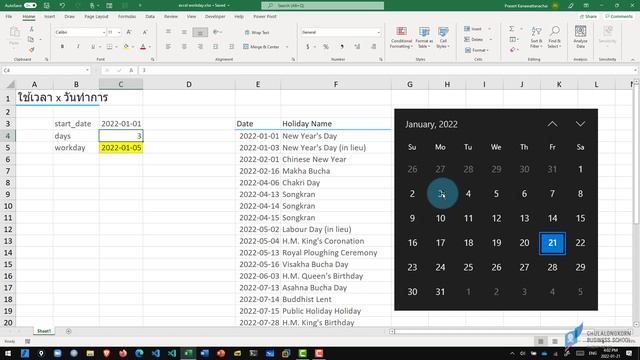Click the Fill Color bucket swatch
The image size is (640, 360).
[126, 47]
